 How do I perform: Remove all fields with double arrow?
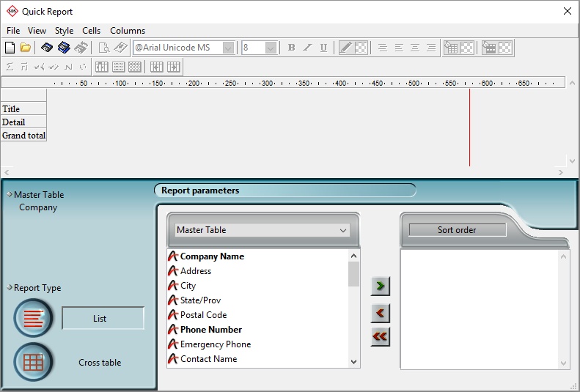pos(380,337)
